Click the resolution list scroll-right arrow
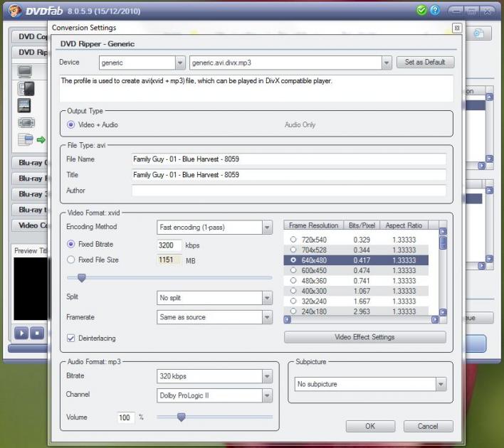504x448 pixels. [435, 319]
